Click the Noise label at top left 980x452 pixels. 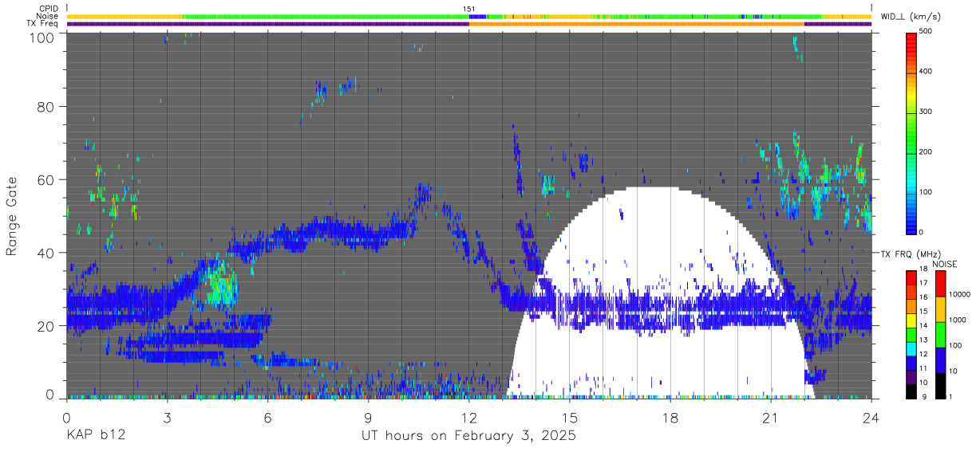[48, 16]
